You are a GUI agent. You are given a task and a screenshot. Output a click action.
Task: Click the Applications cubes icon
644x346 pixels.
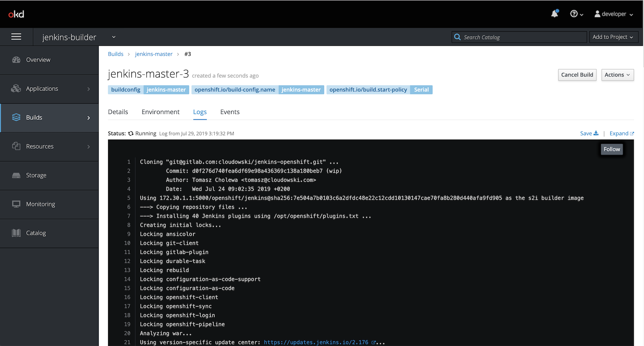pos(16,89)
